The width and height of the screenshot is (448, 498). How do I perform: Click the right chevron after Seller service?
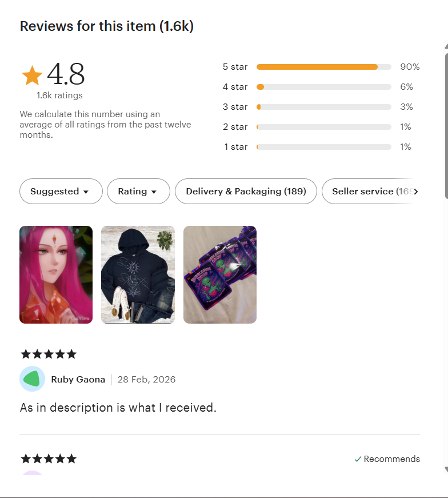tap(415, 191)
